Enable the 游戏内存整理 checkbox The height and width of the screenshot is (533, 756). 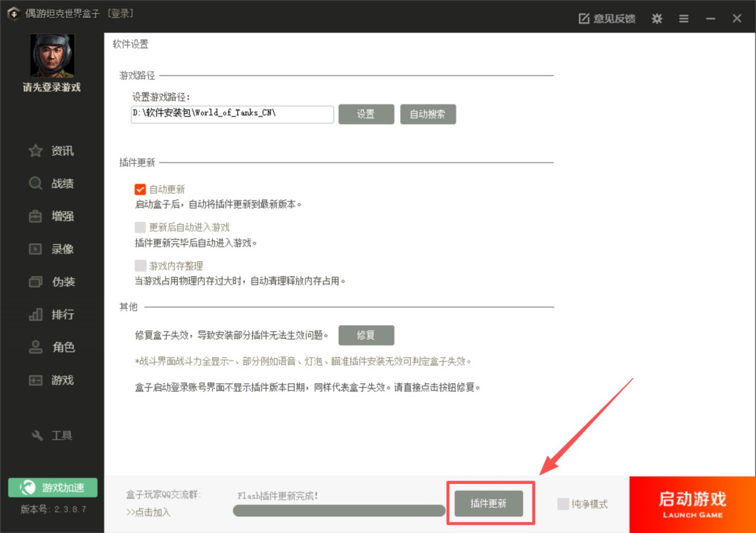[x=140, y=266]
